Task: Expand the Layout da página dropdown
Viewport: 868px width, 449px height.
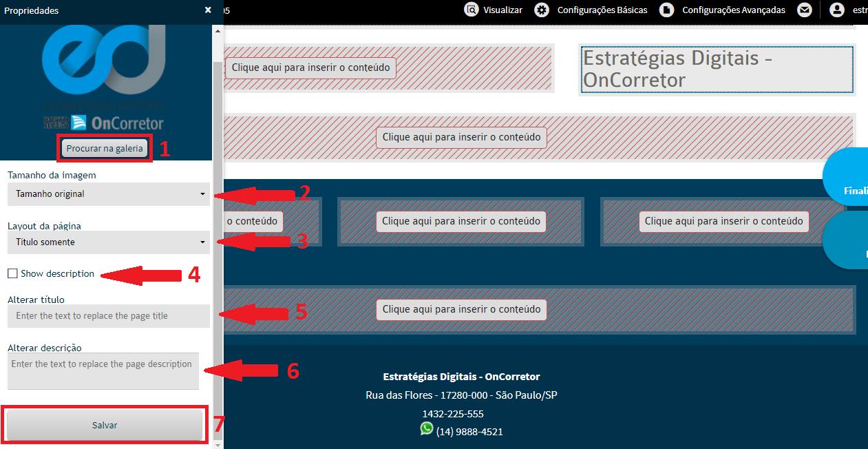Action: tap(109, 242)
